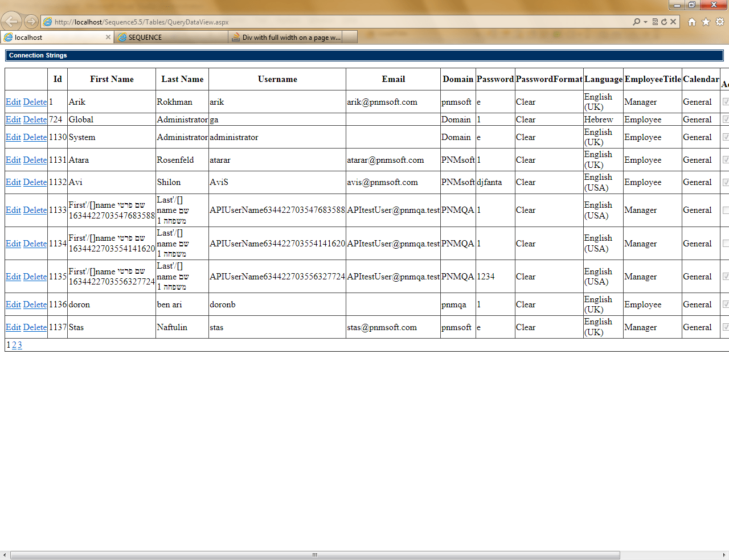The image size is (729, 560).
Task: Click Delete for the Arik Rokhman row
Action: [35, 102]
